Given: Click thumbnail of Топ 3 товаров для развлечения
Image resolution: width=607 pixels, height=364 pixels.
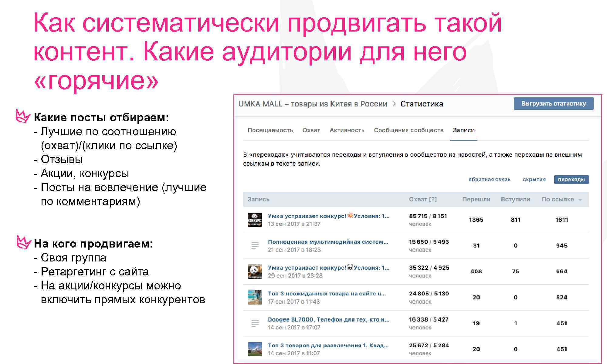Looking at the screenshot, I should point(255,349).
